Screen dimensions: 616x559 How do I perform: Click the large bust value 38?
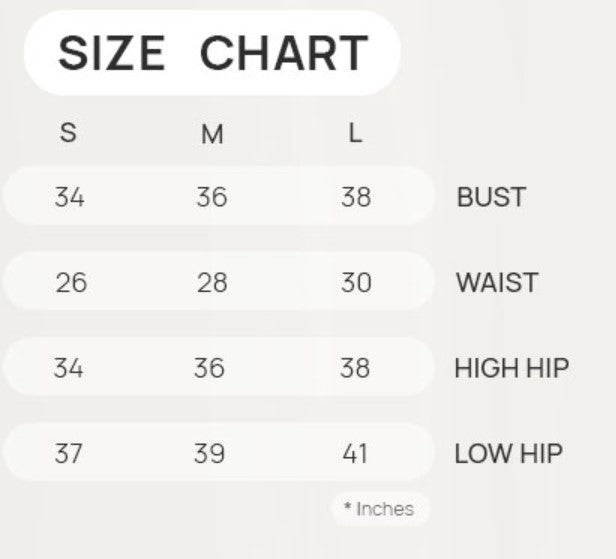point(355,197)
